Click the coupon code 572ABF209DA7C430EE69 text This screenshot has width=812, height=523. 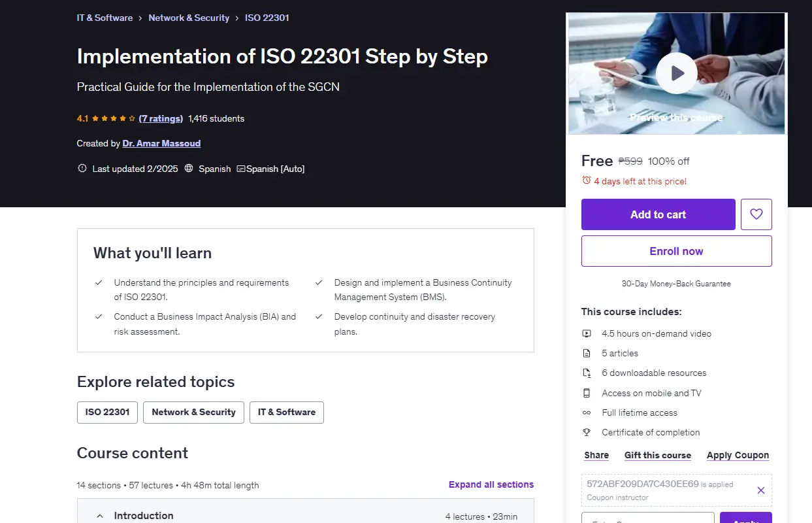(643, 484)
